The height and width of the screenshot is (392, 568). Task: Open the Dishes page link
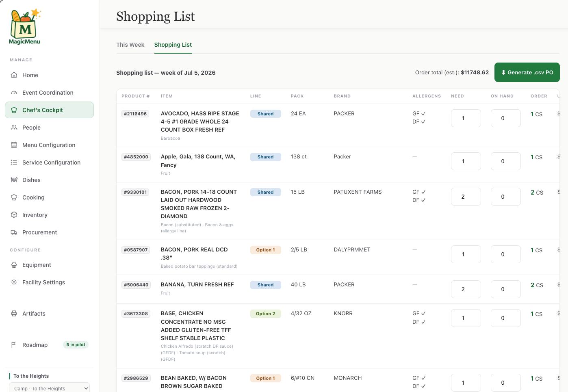[49, 180]
